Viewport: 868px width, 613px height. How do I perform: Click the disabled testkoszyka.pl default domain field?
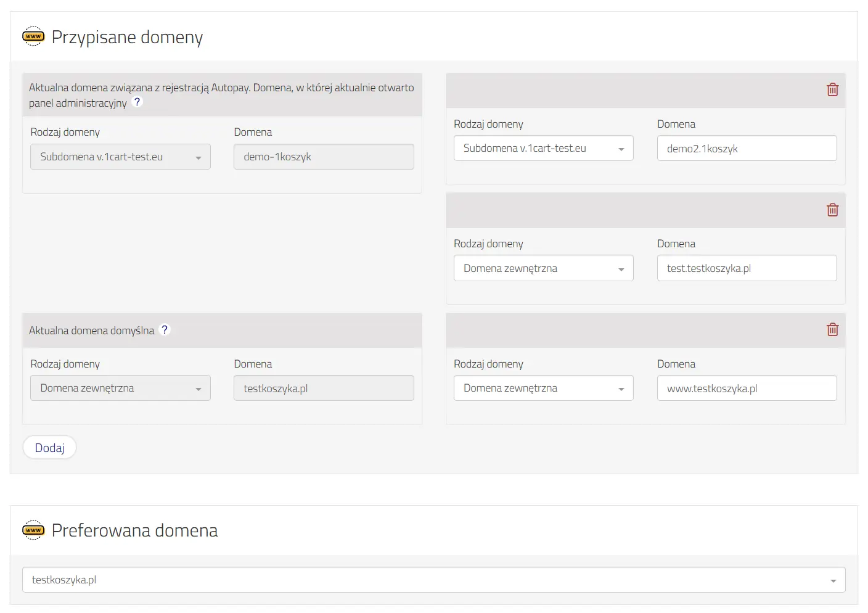[324, 388]
